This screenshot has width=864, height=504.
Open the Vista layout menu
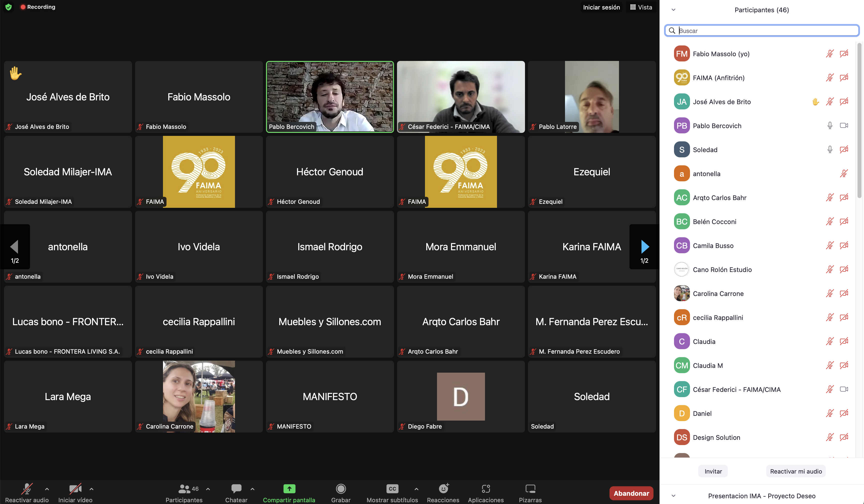641,7
